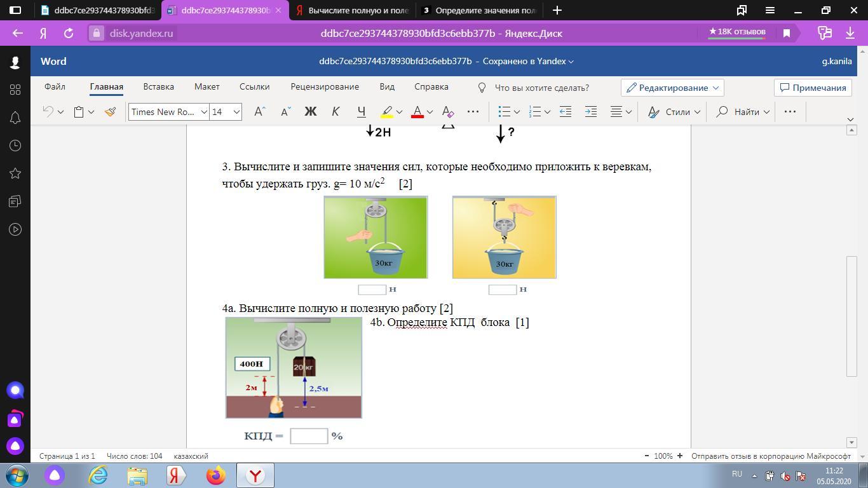Expand the undo history dropdown arrow
868x488 pixels.
click(x=60, y=112)
